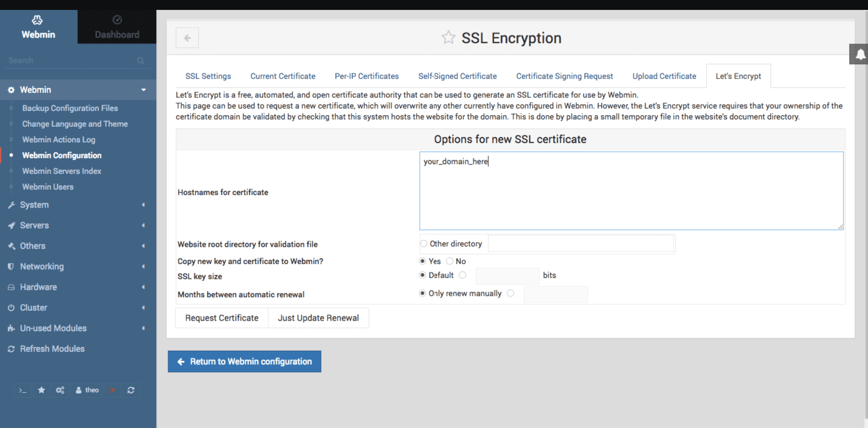The image size is (868, 428).
Task: Expand the Hardware category
Action: pos(78,287)
